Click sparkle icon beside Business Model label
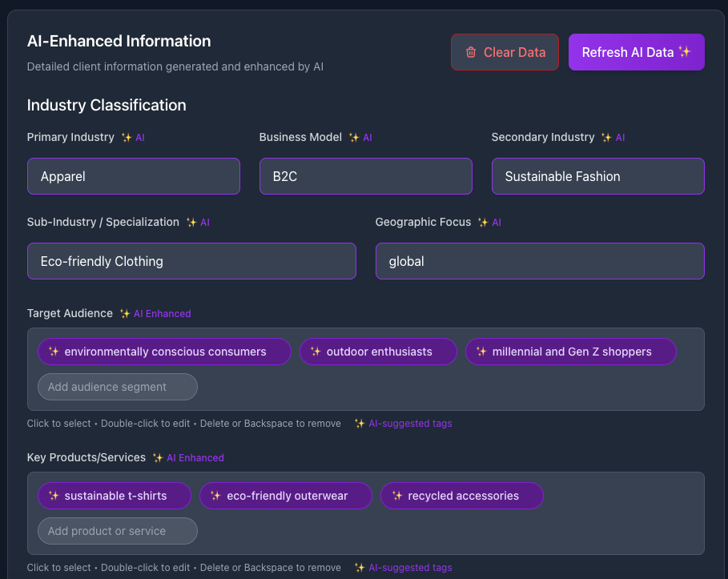The height and width of the screenshot is (579, 728). point(354,138)
